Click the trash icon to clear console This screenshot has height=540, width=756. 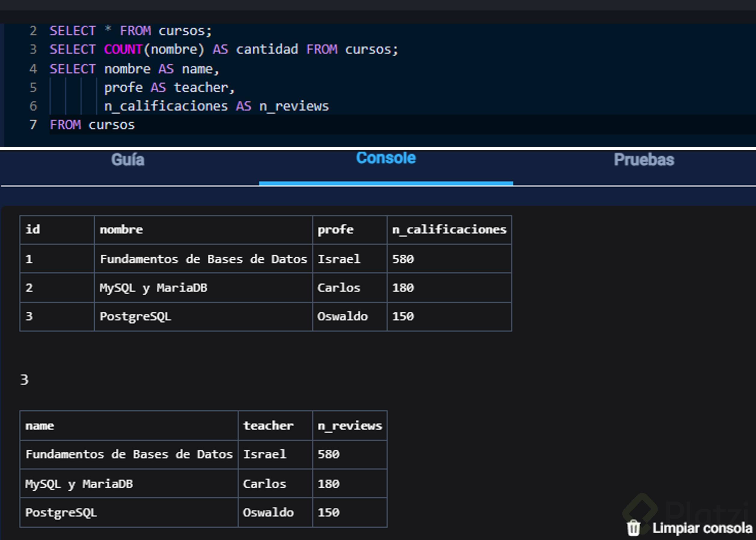click(x=633, y=528)
